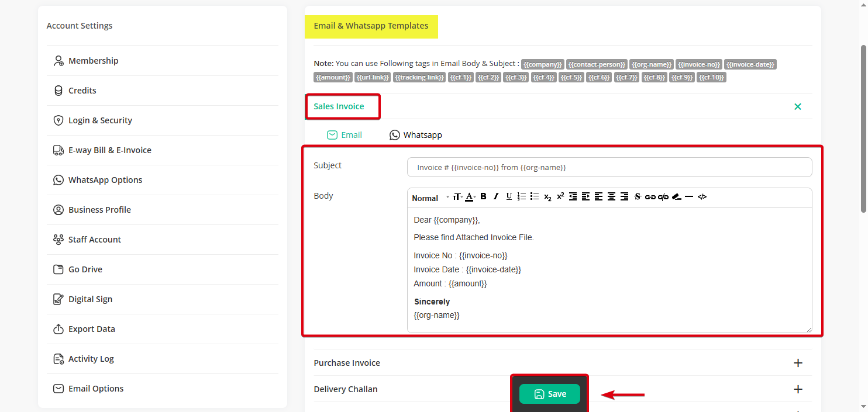Toggle strikethrough formatting
The width and height of the screenshot is (868, 412).
pyautogui.click(x=638, y=196)
